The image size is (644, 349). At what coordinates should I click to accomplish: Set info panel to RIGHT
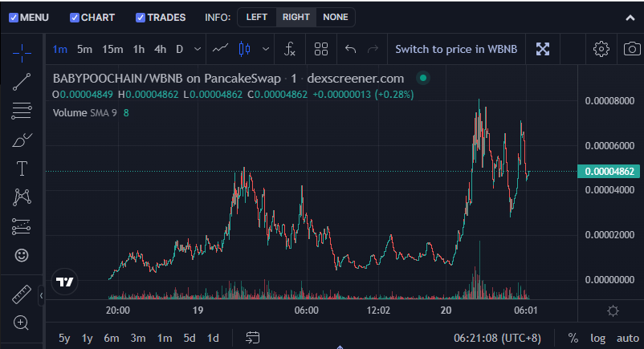pyautogui.click(x=296, y=17)
